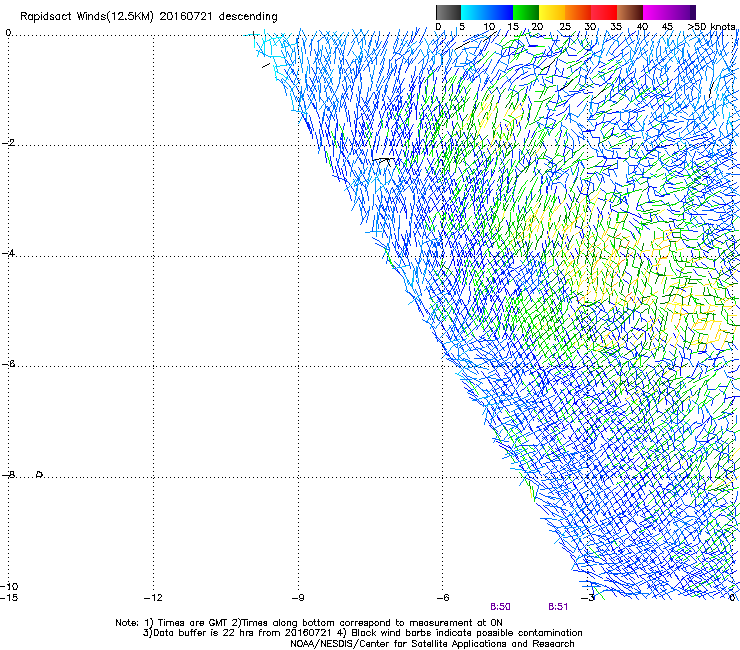Click the small island outline near latitude -8
This screenshot has width=740, height=650.
point(40,474)
